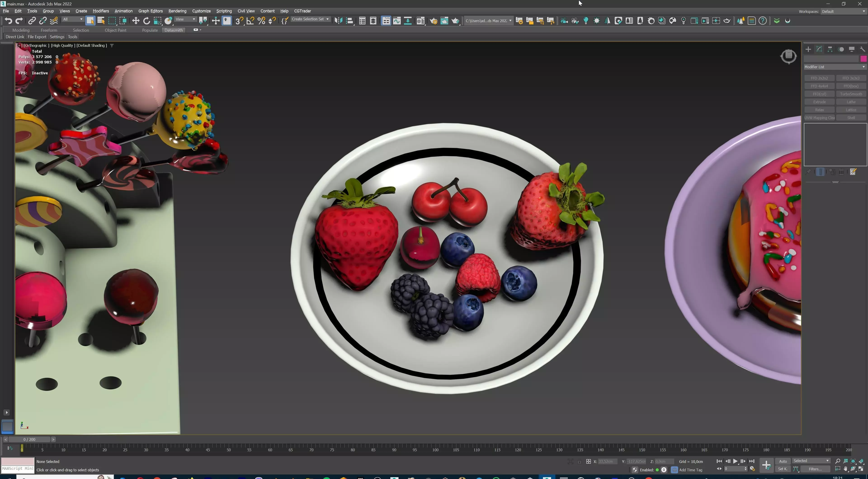The height and width of the screenshot is (479, 868).
Task: Activate the Select Object tool
Action: pyautogui.click(x=90, y=21)
